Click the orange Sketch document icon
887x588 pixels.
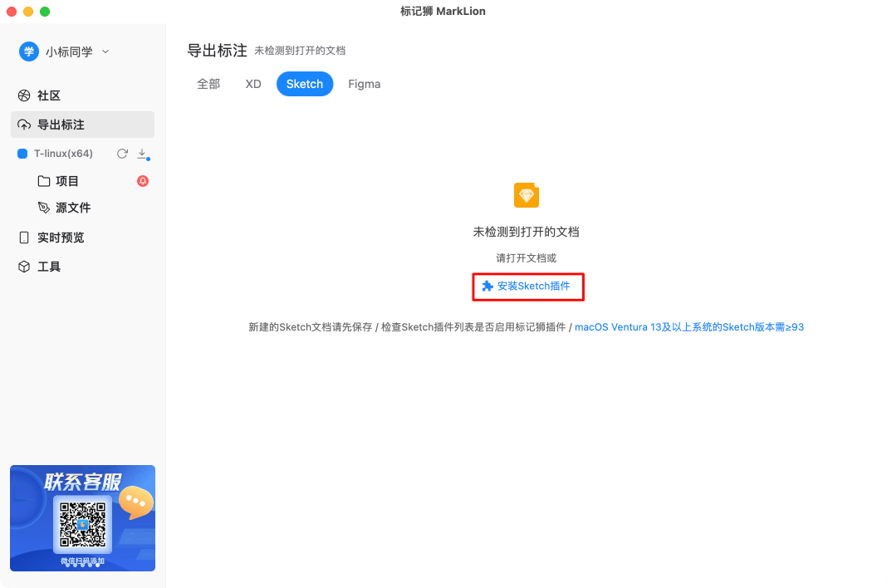click(x=526, y=195)
